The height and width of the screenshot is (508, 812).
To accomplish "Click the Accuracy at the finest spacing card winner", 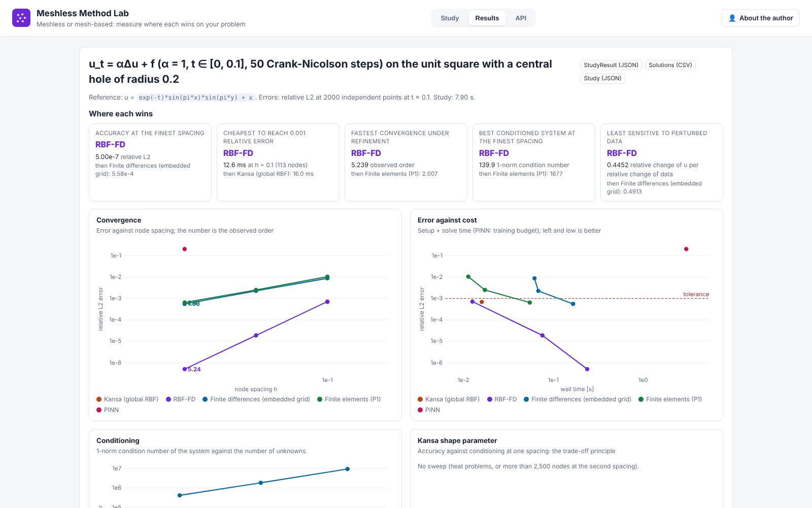I will coord(110,144).
